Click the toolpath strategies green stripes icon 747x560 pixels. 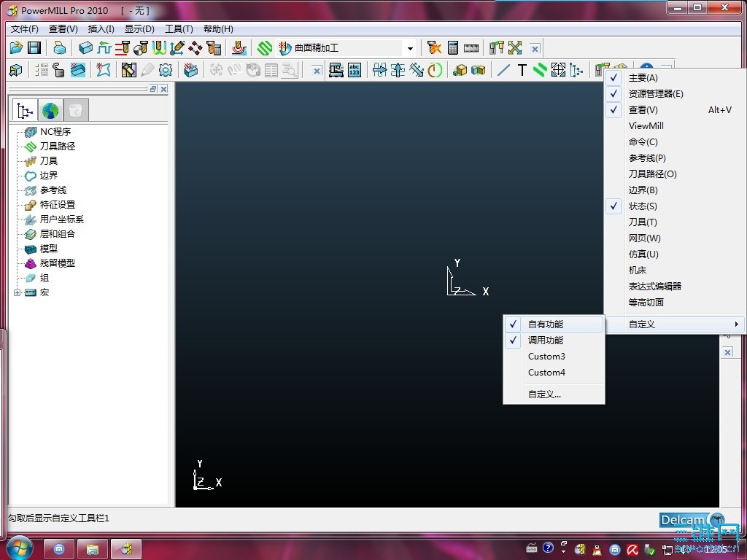[265, 47]
